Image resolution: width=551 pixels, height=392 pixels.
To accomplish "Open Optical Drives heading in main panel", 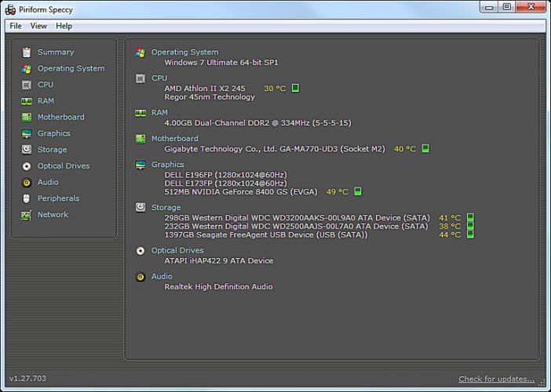I will (x=177, y=251).
